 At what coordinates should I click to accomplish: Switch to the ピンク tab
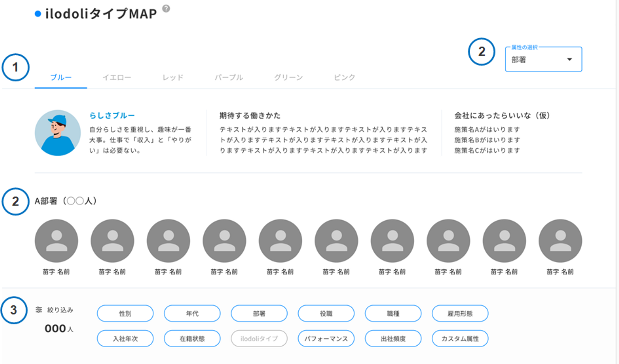click(x=345, y=78)
